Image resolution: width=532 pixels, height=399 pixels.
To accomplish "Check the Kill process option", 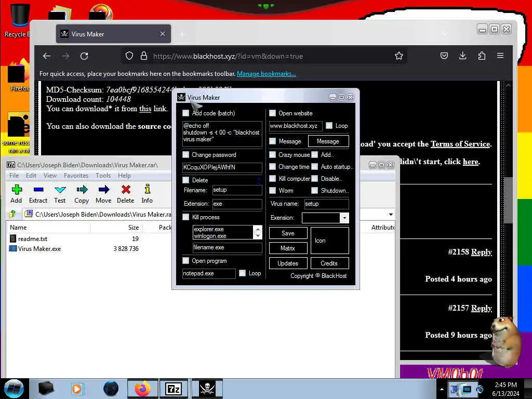I will [x=186, y=217].
